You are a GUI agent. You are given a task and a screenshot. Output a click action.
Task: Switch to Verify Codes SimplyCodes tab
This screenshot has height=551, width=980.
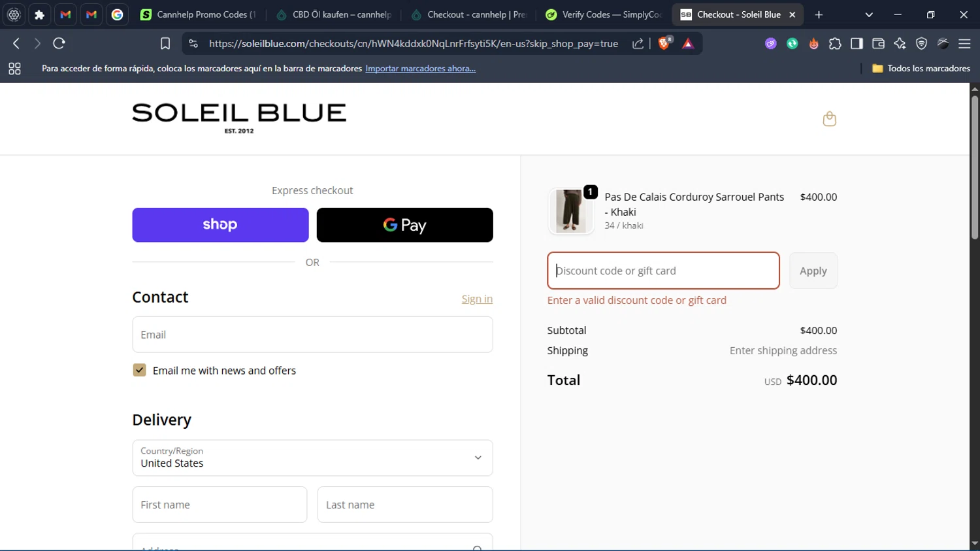604,14
